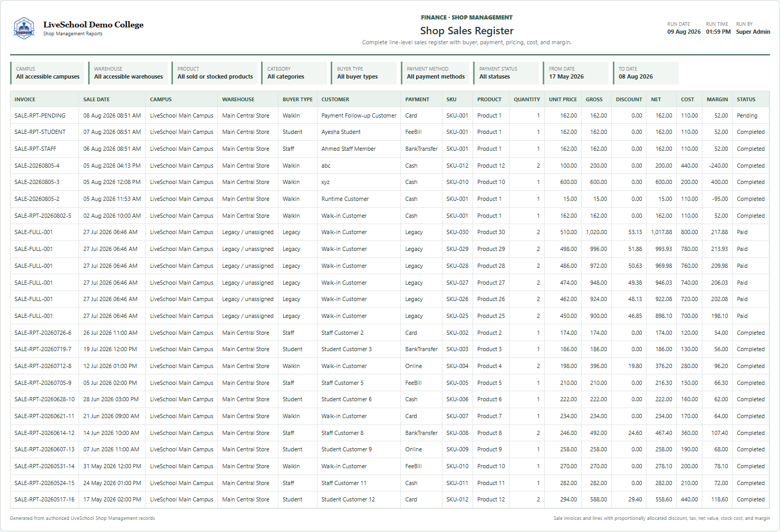Click the BUYER TYPE column header
Image resolution: width=780 pixels, height=532 pixels.
tap(297, 99)
